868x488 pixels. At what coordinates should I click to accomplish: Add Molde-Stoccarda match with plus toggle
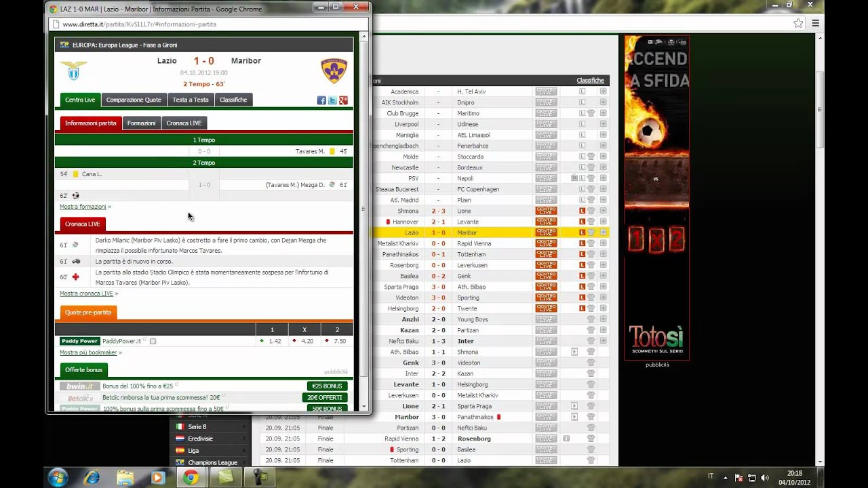[x=603, y=157]
